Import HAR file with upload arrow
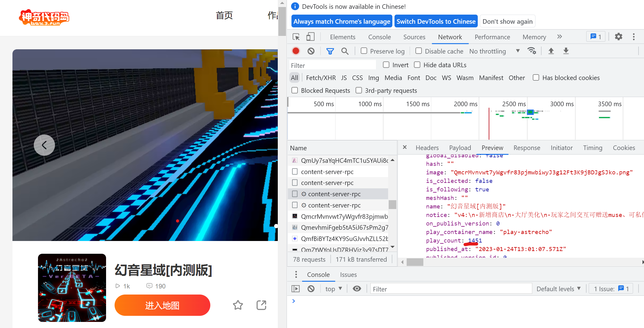644x328 pixels. tap(551, 51)
